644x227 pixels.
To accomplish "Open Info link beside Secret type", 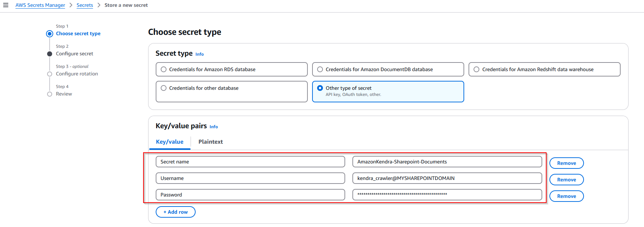I will (x=200, y=54).
